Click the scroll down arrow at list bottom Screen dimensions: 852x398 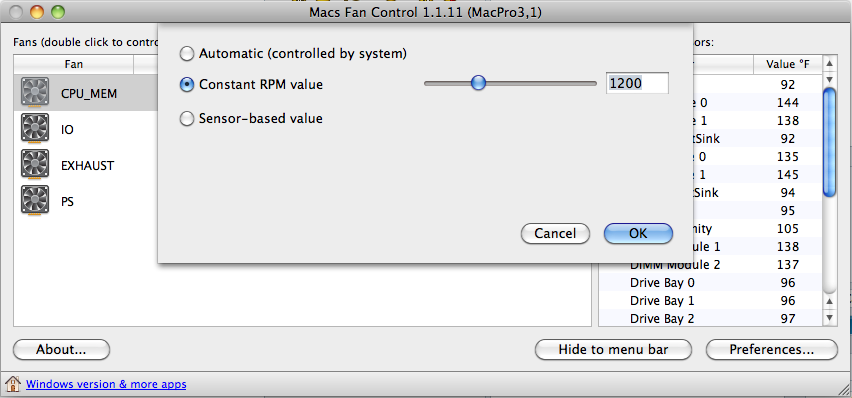point(829,317)
